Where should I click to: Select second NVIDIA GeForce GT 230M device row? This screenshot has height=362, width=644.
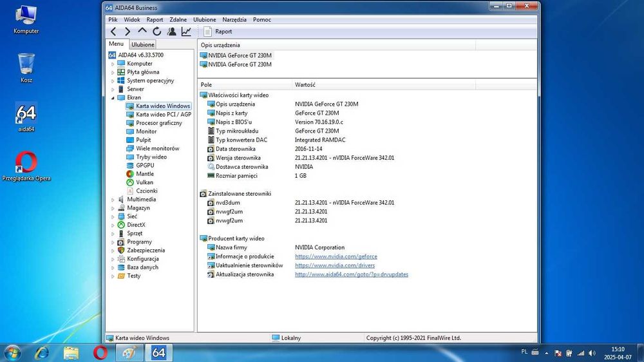236,64
